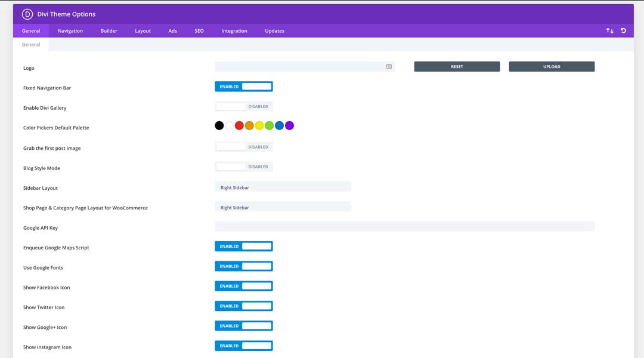Go to the Layout tab
Image resolution: width=644 pixels, height=358 pixels.
tap(143, 31)
